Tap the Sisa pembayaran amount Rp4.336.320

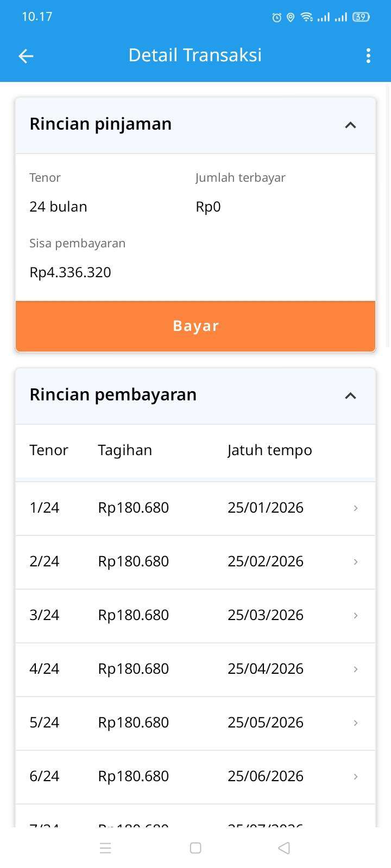pyautogui.click(x=70, y=272)
